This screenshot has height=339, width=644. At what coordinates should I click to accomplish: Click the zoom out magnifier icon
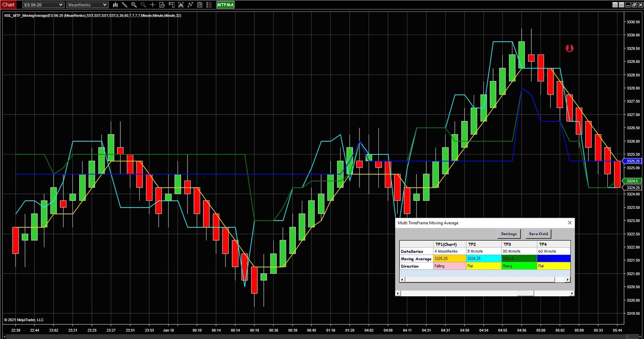143,5
